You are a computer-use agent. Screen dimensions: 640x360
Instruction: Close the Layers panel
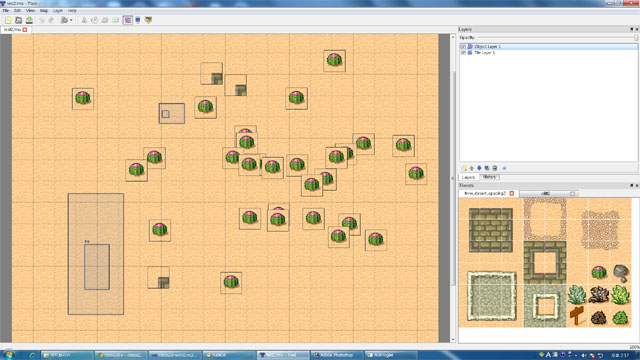(x=637, y=29)
